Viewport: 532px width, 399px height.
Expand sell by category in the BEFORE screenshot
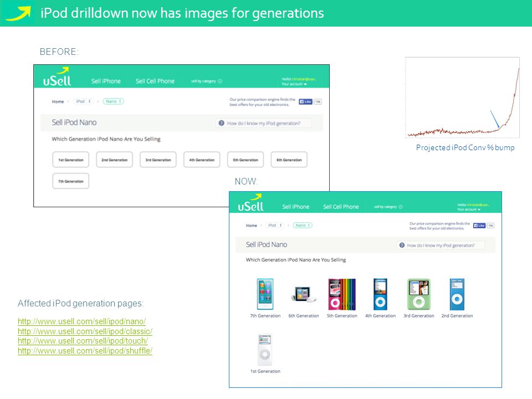pos(206,81)
